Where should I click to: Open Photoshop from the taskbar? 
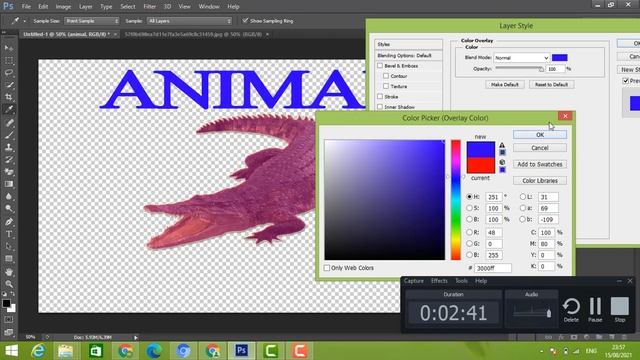[x=242, y=351]
